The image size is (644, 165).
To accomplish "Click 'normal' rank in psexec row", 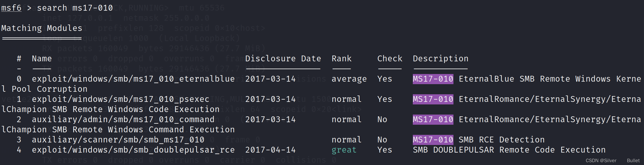I will pyautogui.click(x=347, y=99).
